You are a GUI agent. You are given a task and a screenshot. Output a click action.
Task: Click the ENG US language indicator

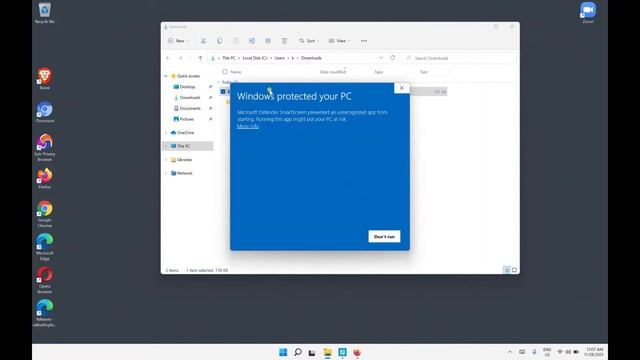547,352
